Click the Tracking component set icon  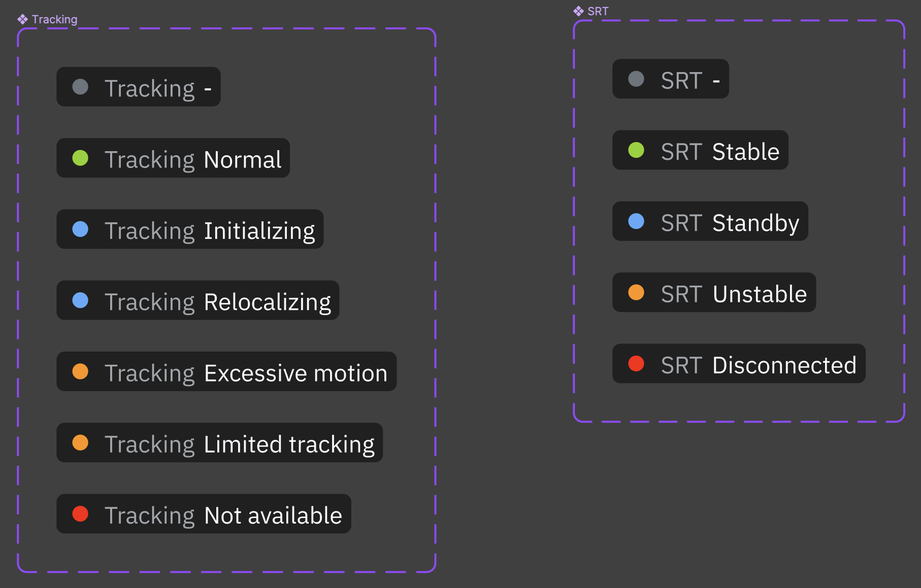(x=22, y=19)
